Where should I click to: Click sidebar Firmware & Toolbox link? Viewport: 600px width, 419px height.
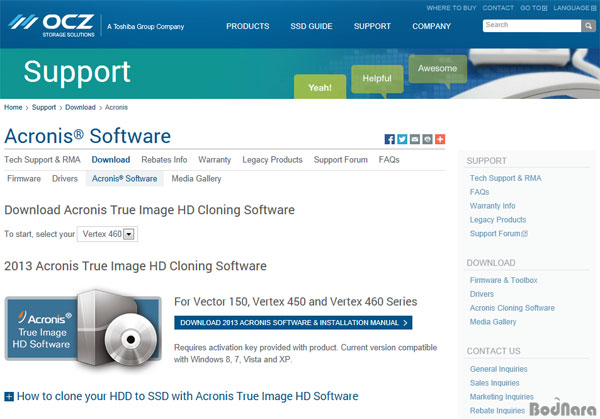(x=504, y=280)
